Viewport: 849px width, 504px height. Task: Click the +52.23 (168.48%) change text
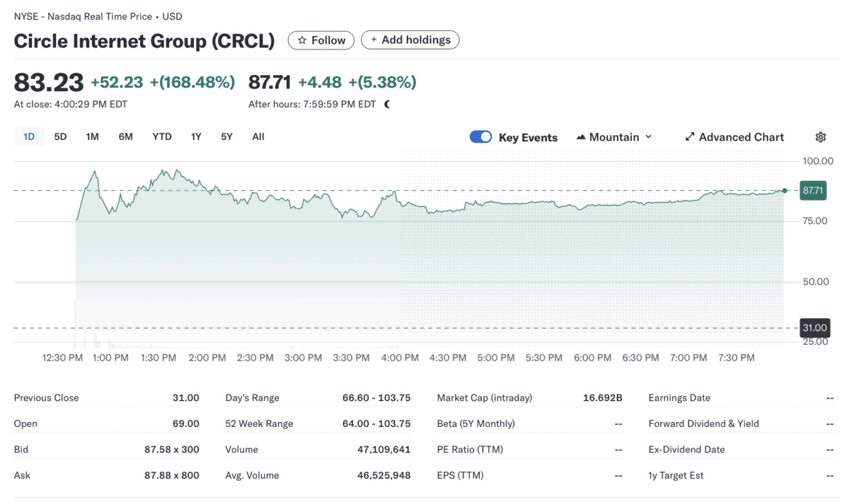point(163,83)
